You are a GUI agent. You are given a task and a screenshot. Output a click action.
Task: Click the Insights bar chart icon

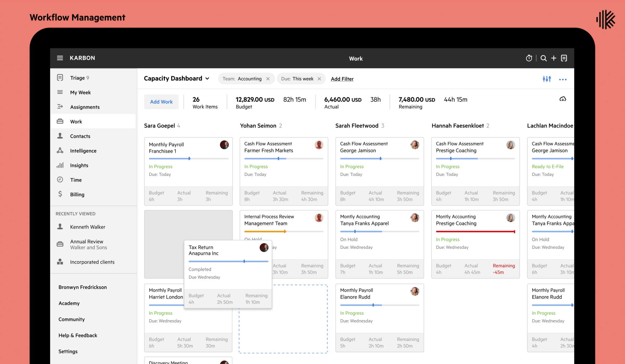point(60,165)
